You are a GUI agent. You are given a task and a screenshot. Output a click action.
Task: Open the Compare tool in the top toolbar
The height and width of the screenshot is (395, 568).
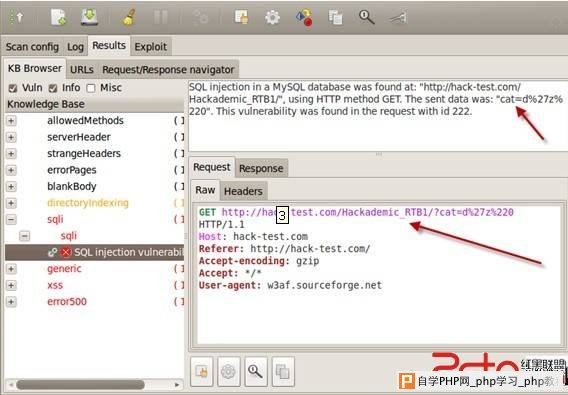point(335,17)
